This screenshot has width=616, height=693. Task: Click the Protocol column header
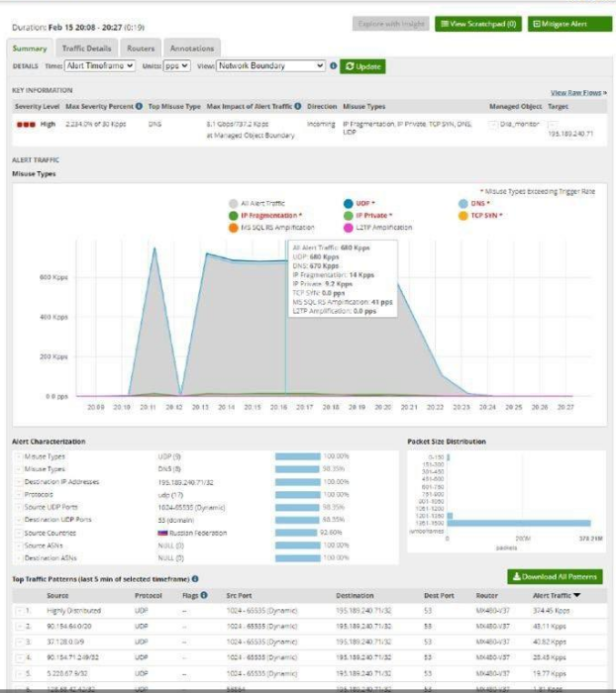tap(149, 595)
